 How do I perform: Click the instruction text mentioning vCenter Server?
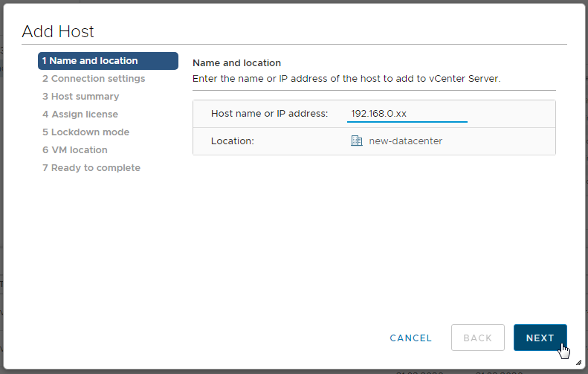coord(346,78)
